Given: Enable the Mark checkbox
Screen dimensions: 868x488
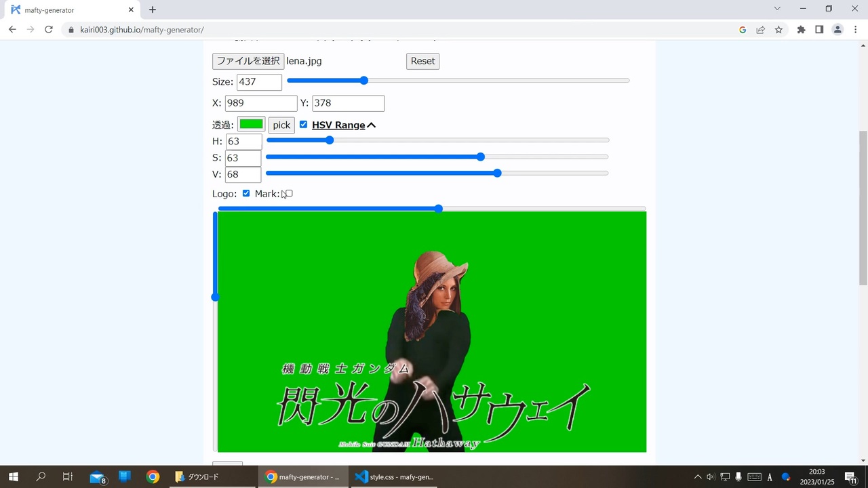Looking at the screenshot, I should [x=289, y=194].
